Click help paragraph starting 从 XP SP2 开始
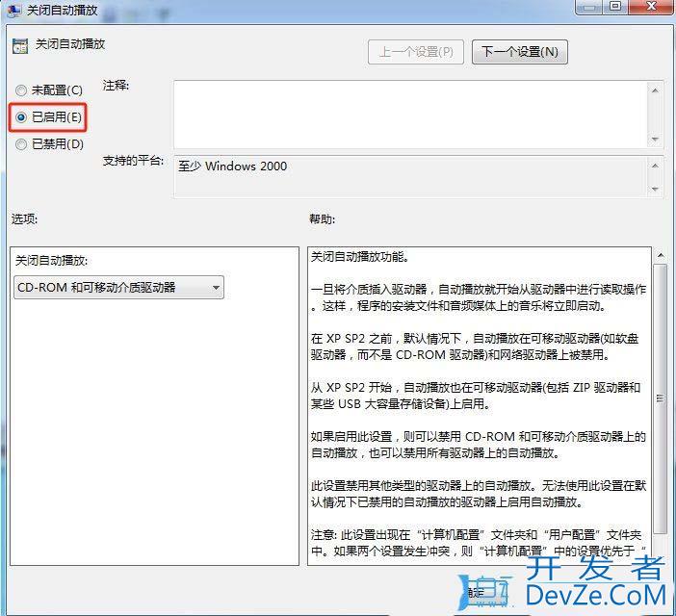676x616 pixels. 475,396
